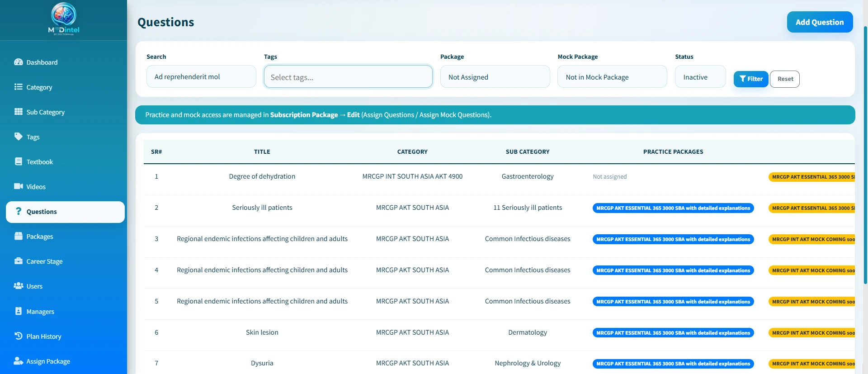868x374 pixels.
Task: Click the Textbook book icon
Action: [19, 161]
